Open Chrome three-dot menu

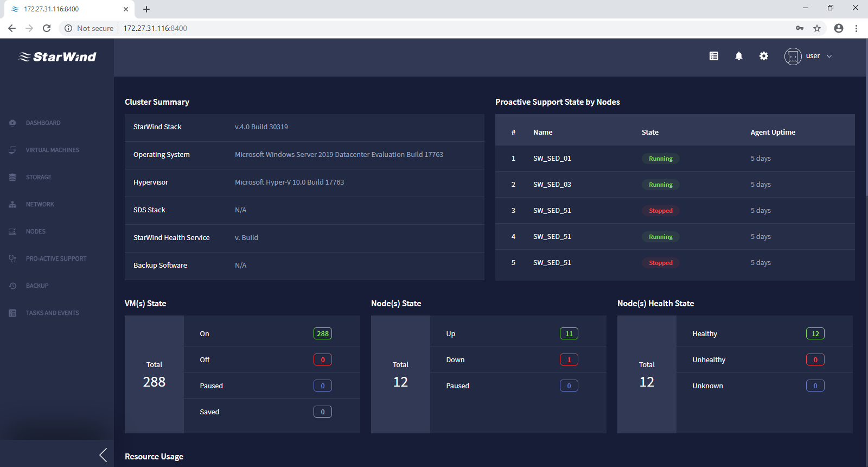coord(857,28)
